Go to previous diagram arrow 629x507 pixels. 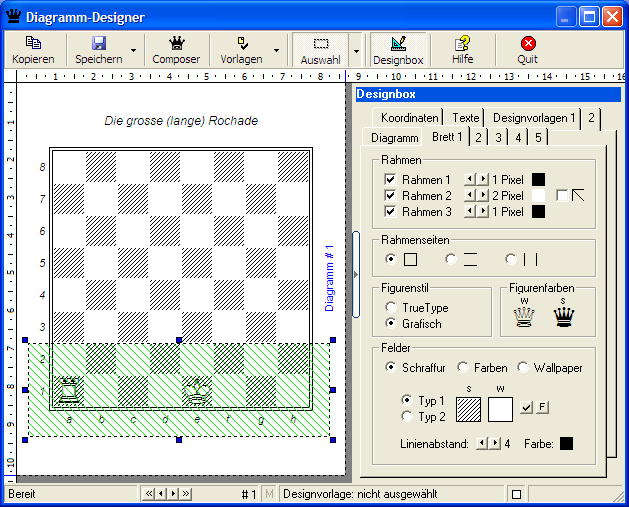[x=161, y=494]
